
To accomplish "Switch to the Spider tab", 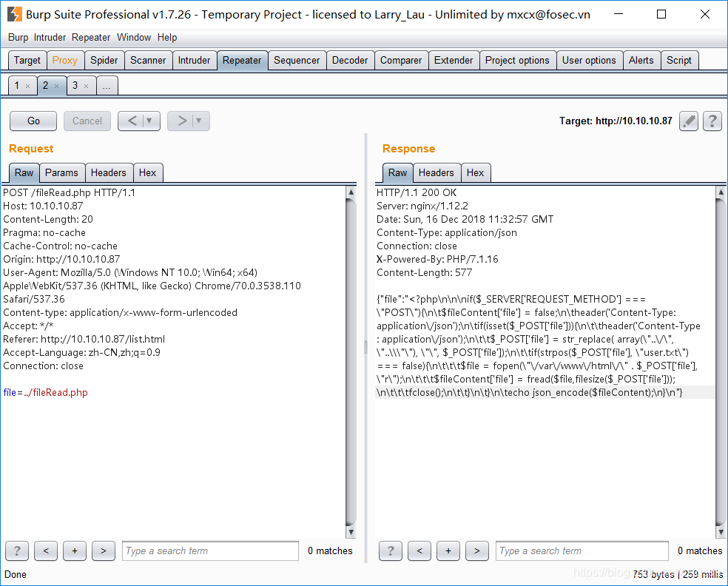I will (x=104, y=61).
